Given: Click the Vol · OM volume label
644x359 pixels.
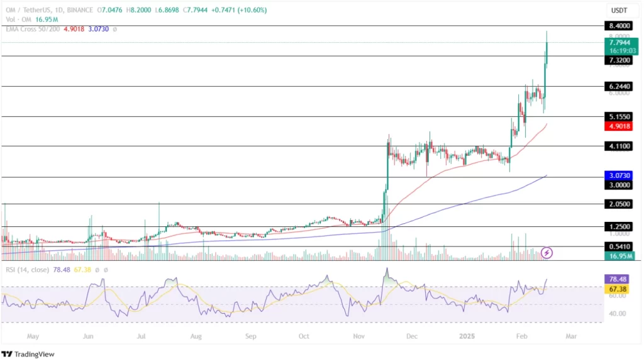Looking at the screenshot, I should tap(18, 19).
